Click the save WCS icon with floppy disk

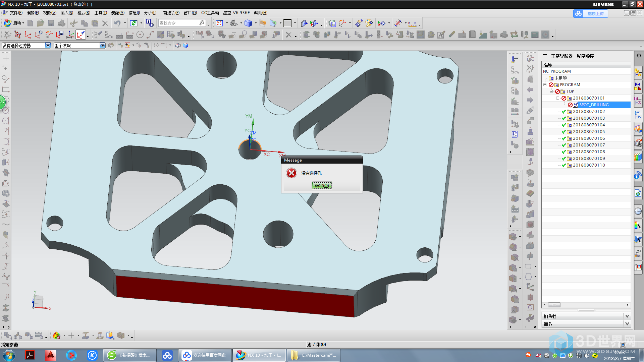point(60,35)
